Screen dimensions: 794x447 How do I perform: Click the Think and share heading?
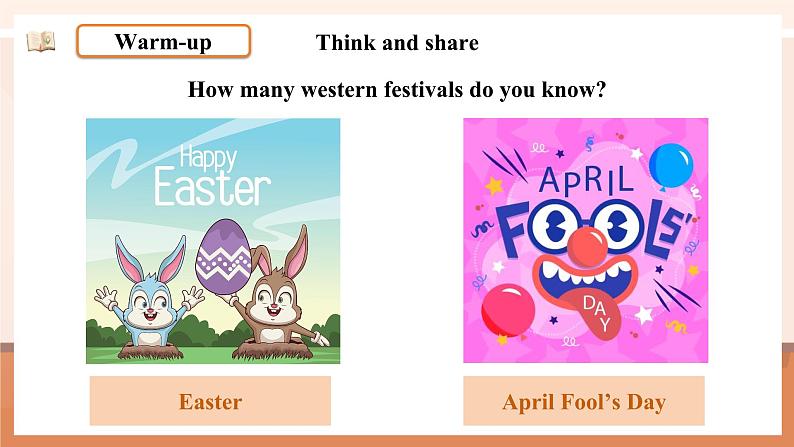coord(397,43)
